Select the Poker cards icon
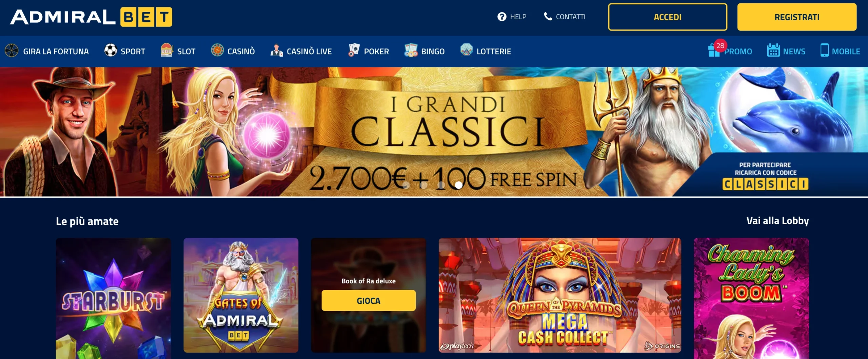This screenshot has width=868, height=359. (354, 50)
